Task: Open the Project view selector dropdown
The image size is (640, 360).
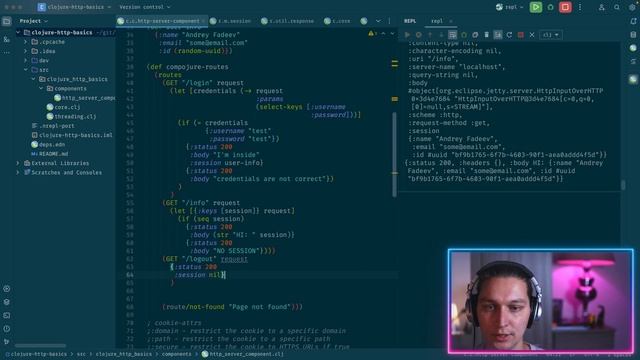Action: click(x=33, y=21)
